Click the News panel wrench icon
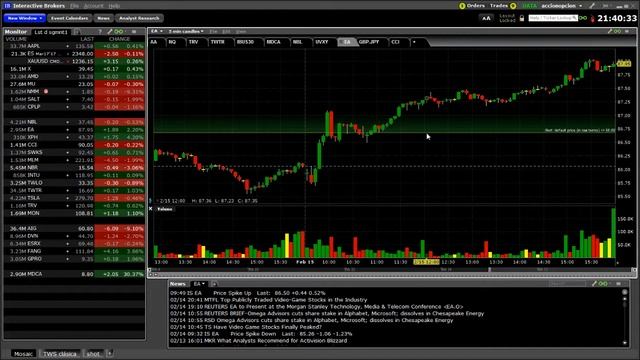 click(x=594, y=284)
